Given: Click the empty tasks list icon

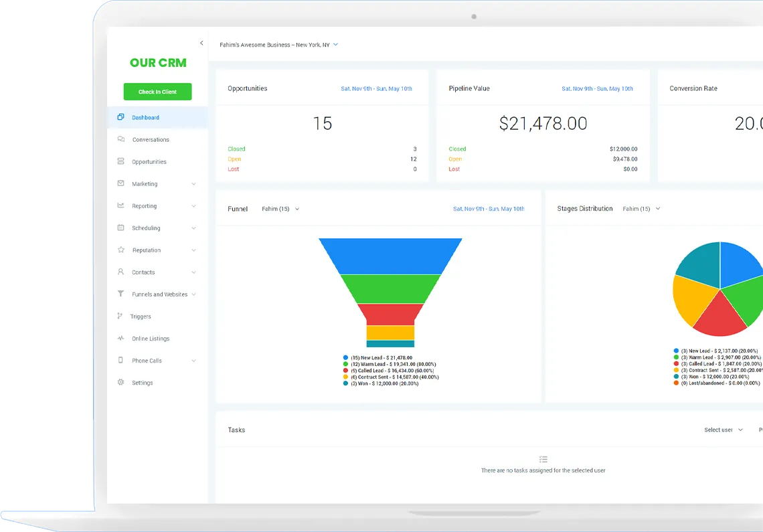Looking at the screenshot, I should tap(543, 460).
